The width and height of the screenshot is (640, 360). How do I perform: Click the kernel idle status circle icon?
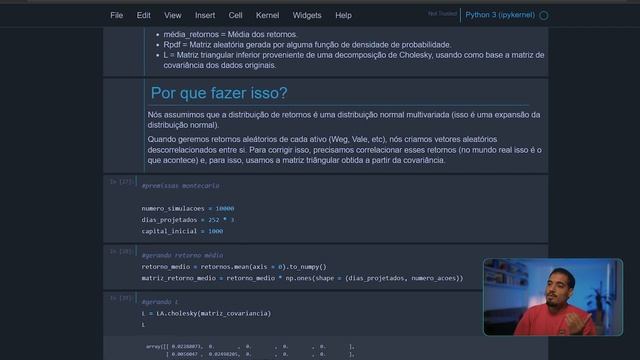point(544,16)
